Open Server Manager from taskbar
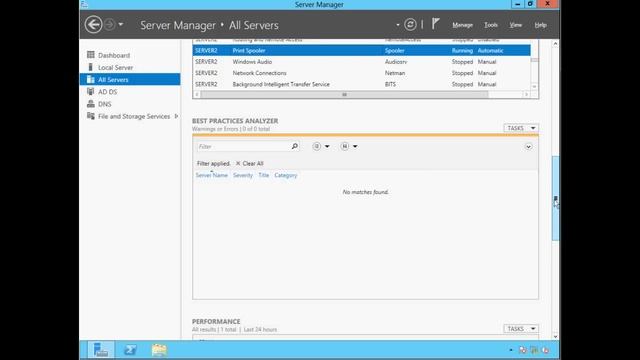The height and width of the screenshot is (360, 640). coord(101,350)
